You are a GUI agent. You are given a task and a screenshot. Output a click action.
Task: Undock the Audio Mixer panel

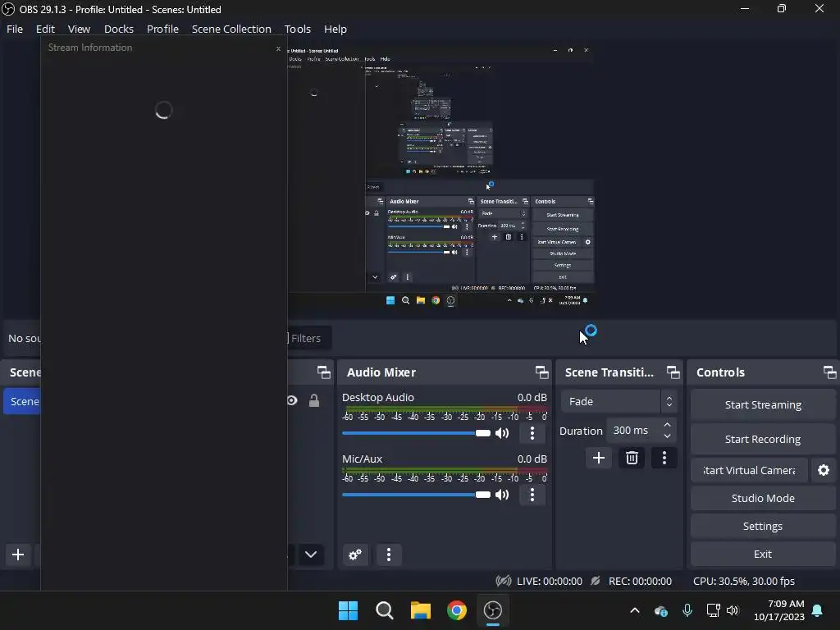pyautogui.click(x=541, y=372)
